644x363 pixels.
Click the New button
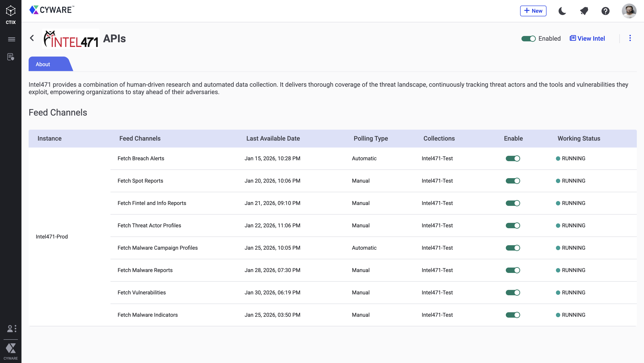click(x=533, y=11)
